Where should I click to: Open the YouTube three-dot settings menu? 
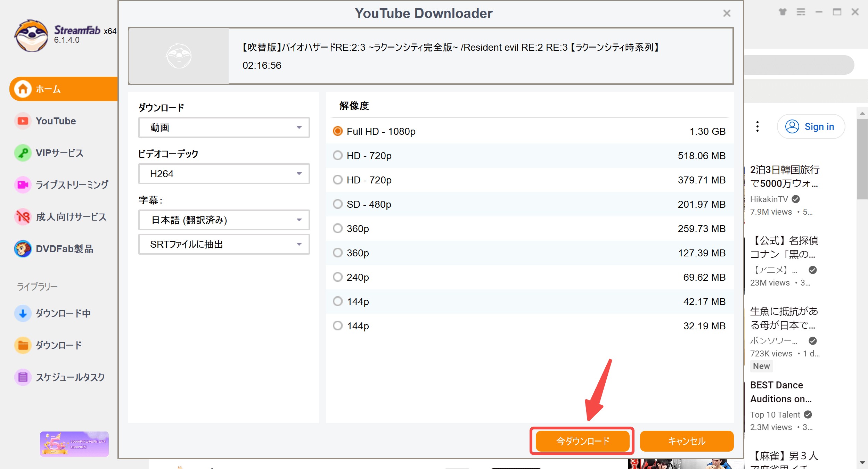pos(758,126)
